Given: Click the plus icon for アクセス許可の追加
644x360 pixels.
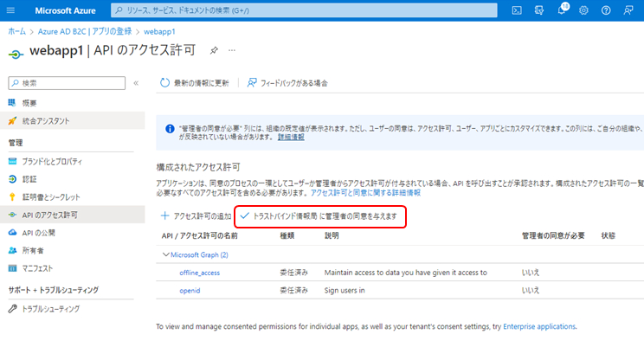Looking at the screenshot, I should point(164,215).
